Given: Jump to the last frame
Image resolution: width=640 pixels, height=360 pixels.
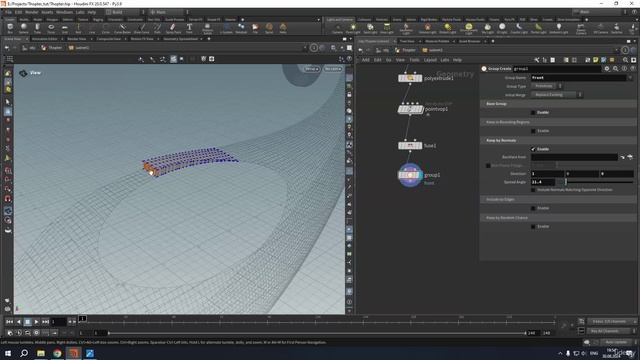Looking at the screenshot, I should 45,322.
